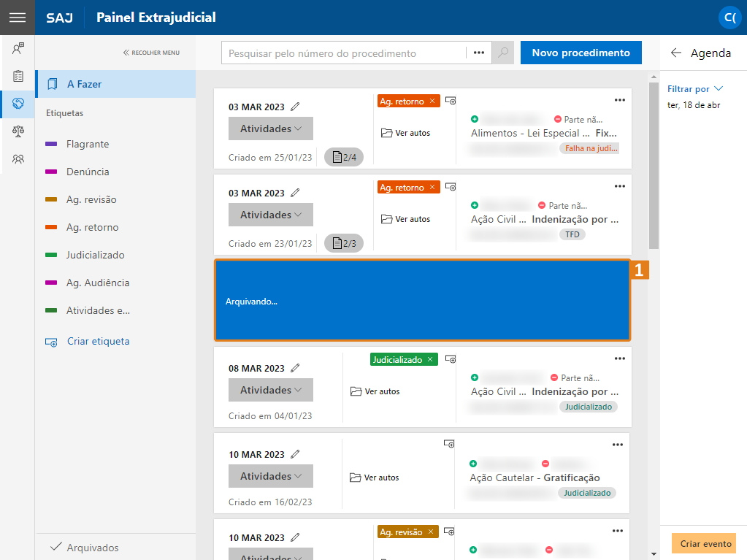747x560 pixels.
Task: Edit date of card created 23/01/23
Action: pyautogui.click(x=296, y=192)
